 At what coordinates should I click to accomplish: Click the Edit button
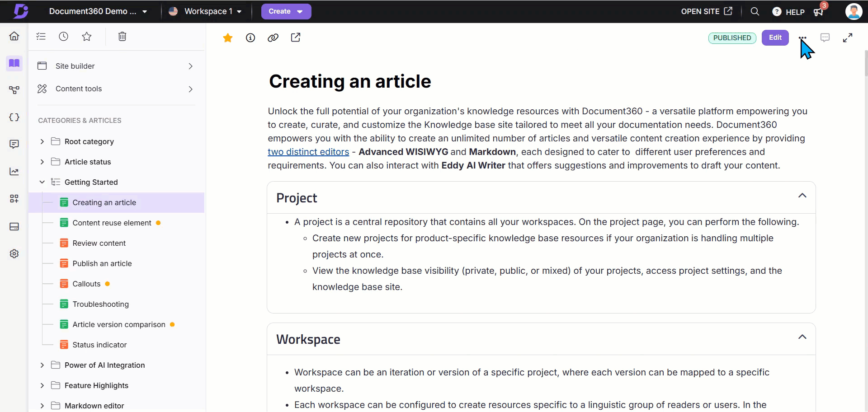click(775, 37)
